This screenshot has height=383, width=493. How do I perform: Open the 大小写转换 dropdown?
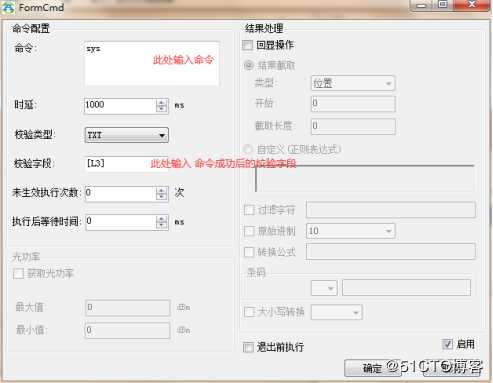tap(337, 313)
